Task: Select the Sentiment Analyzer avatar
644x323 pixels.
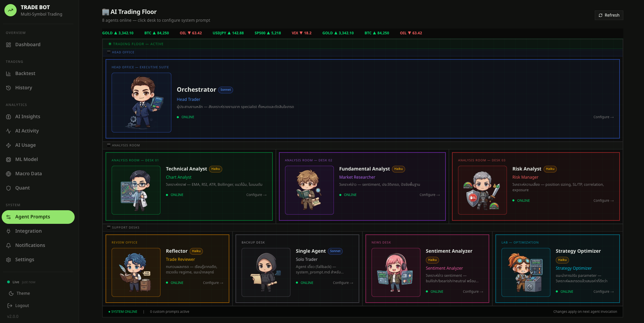Action: (x=396, y=272)
